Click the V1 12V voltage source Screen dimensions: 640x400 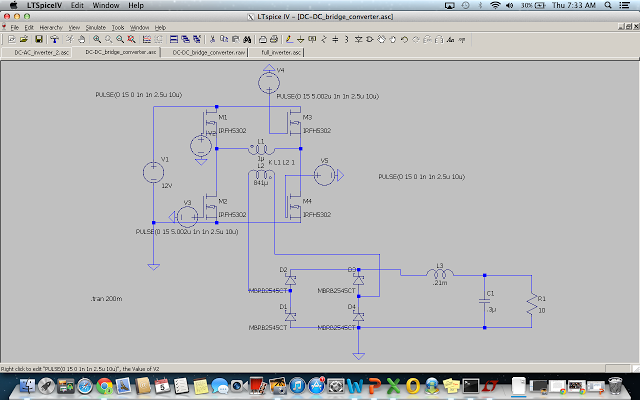(152, 171)
